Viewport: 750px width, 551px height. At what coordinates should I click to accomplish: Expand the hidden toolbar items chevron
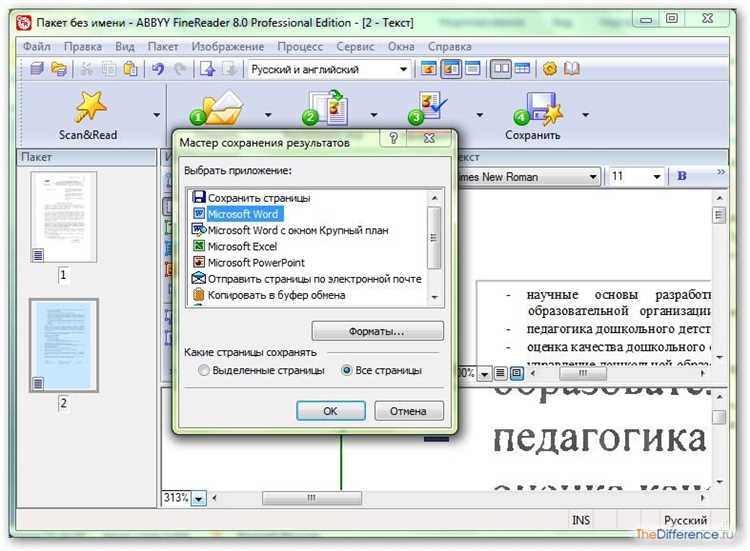721,172
